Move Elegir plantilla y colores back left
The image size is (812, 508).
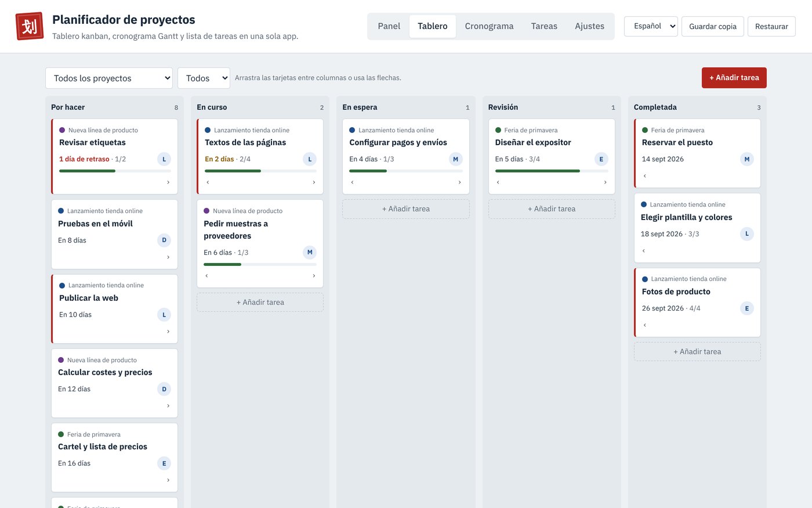click(643, 251)
